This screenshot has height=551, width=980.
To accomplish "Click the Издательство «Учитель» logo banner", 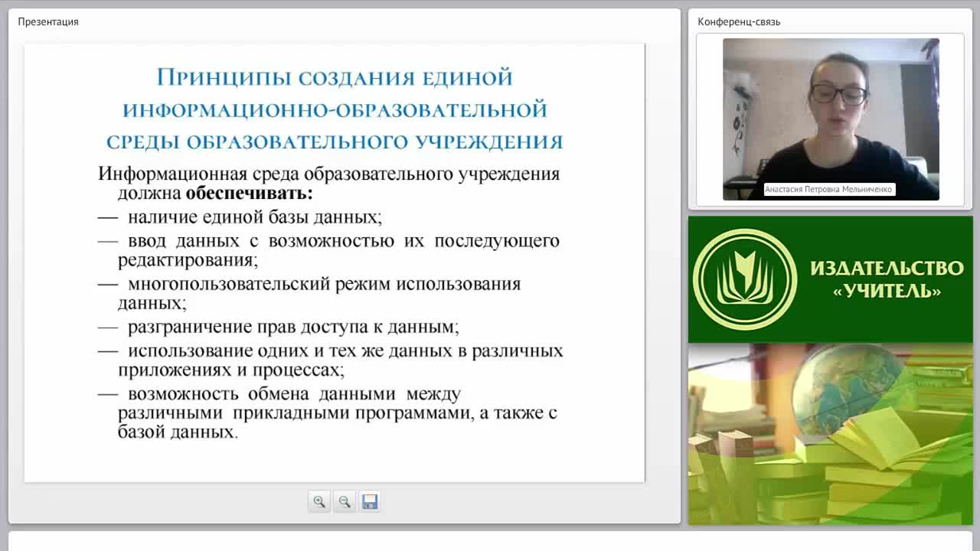I will [831, 279].
